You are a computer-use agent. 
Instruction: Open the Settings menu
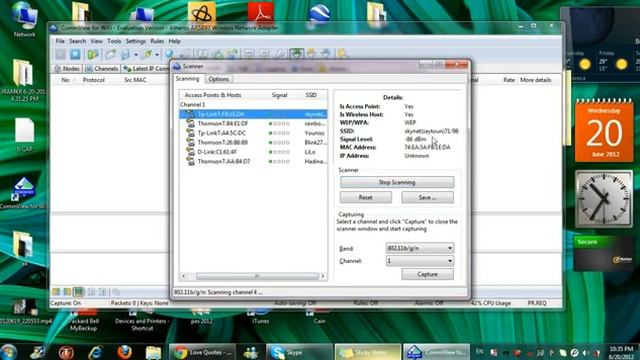[x=136, y=41]
